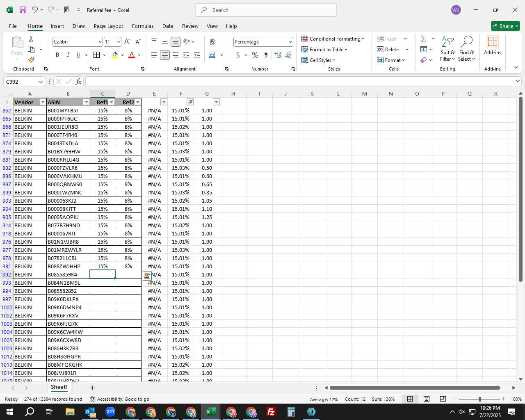The image size is (525, 420).
Task: Click the Align Left icon
Action: tap(154, 55)
